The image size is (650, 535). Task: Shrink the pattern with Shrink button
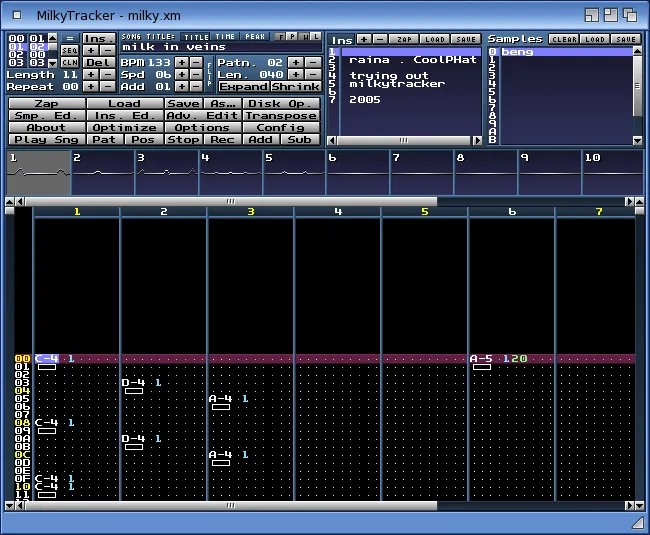click(x=296, y=87)
